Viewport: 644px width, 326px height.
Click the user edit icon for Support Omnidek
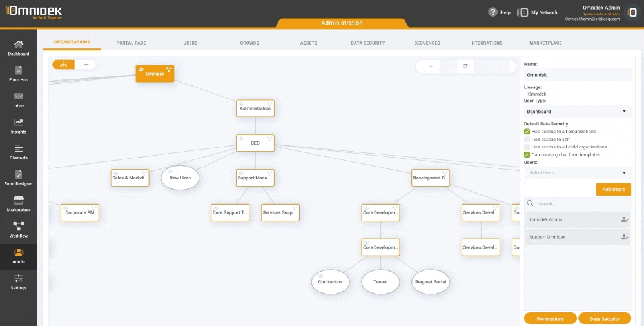pos(624,237)
